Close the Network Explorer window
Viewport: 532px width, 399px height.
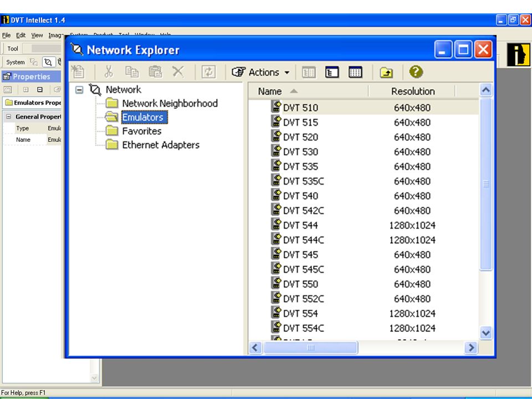pyautogui.click(x=483, y=50)
